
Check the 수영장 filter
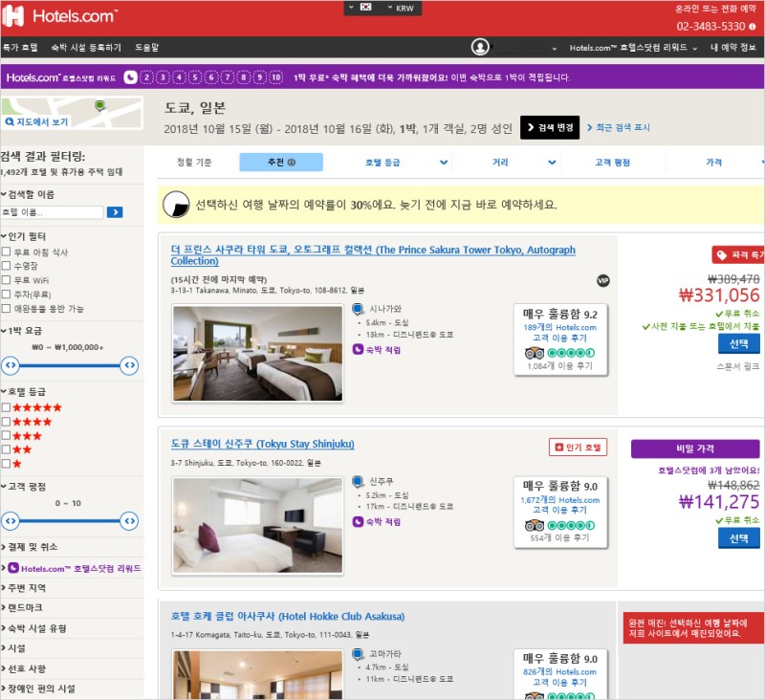(x=7, y=266)
